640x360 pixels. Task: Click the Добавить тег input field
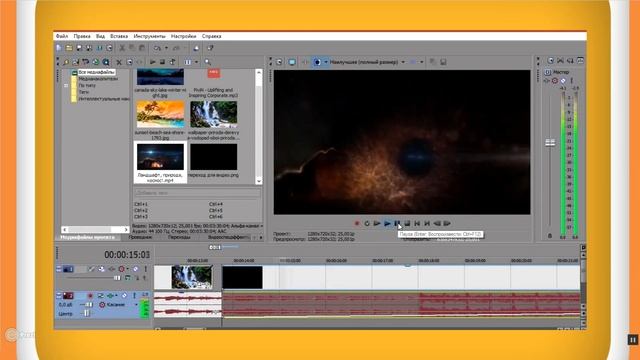(x=197, y=193)
